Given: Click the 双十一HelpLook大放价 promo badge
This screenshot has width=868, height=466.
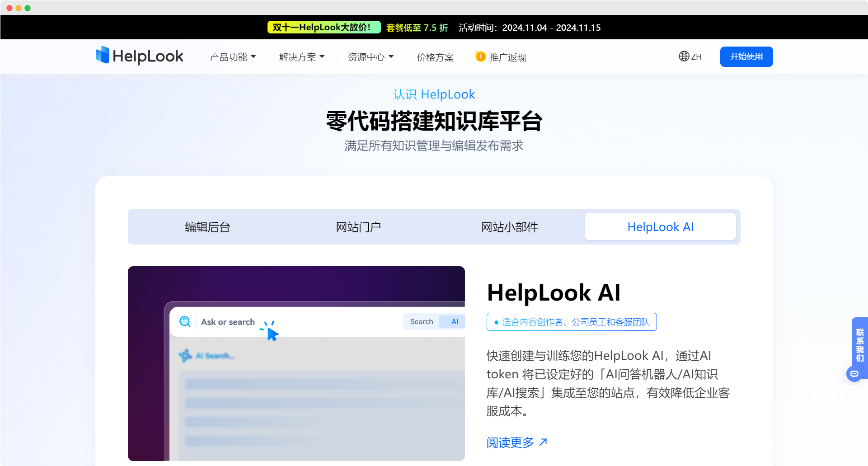Looking at the screenshot, I should click(x=324, y=27).
